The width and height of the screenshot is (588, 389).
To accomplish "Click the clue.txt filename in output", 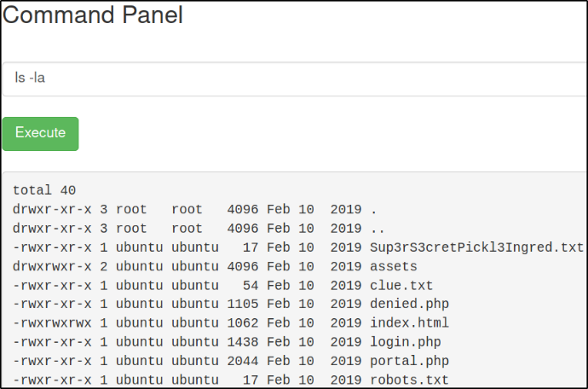I will pyautogui.click(x=401, y=285).
